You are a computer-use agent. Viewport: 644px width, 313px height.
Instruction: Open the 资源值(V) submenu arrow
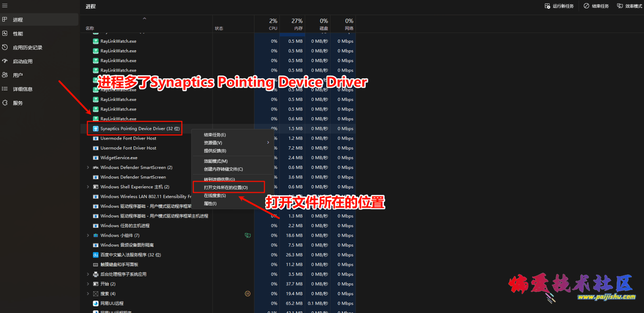click(x=268, y=142)
